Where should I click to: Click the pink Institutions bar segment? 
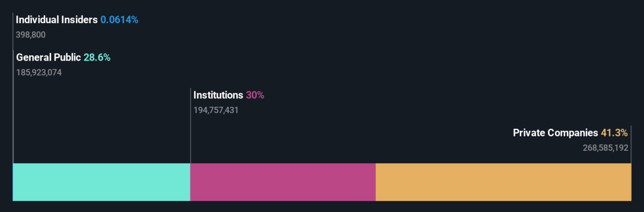(283, 182)
